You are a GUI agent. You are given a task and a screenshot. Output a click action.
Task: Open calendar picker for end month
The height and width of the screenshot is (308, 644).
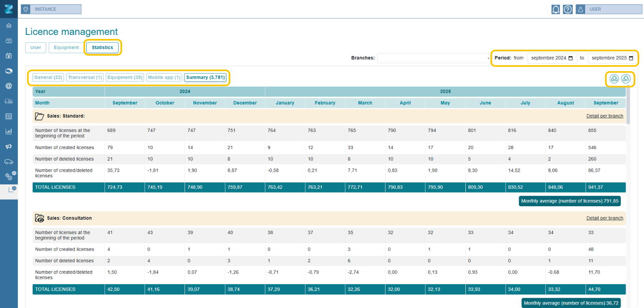631,58
